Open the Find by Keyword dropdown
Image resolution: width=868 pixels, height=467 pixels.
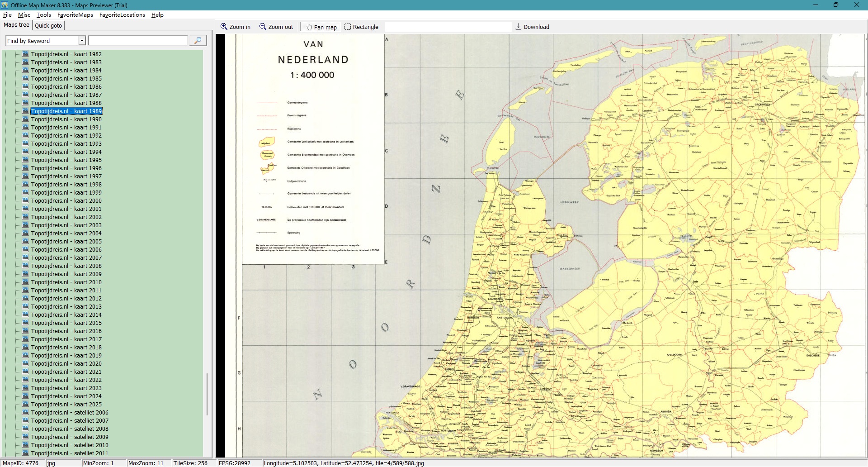tap(82, 41)
